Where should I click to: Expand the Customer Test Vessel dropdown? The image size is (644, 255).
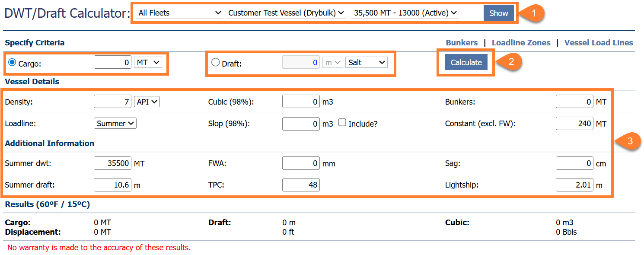point(286,13)
